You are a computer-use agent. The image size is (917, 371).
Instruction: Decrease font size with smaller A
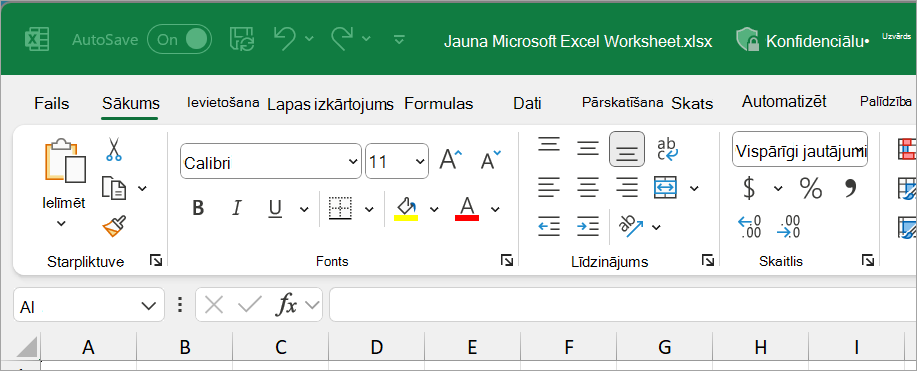(x=490, y=159)
